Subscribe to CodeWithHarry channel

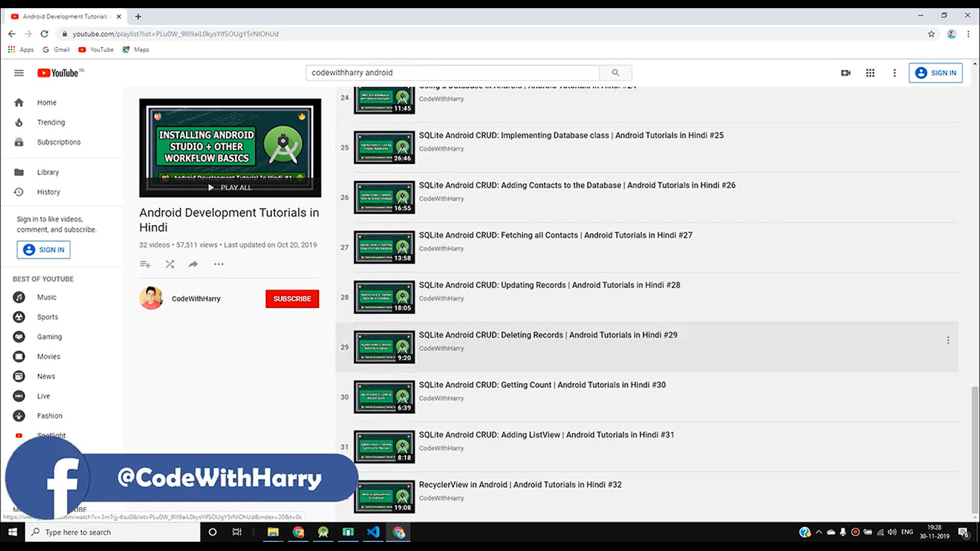(x=292, y=299)
